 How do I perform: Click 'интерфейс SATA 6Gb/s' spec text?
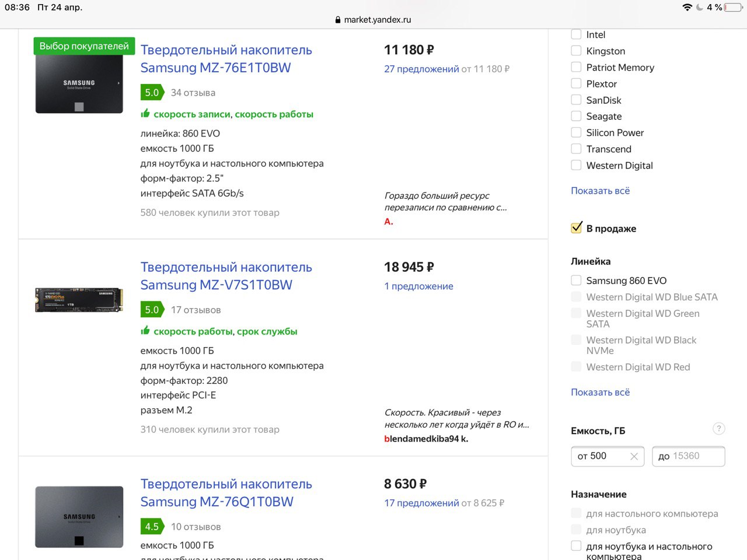tap(192, 193)
